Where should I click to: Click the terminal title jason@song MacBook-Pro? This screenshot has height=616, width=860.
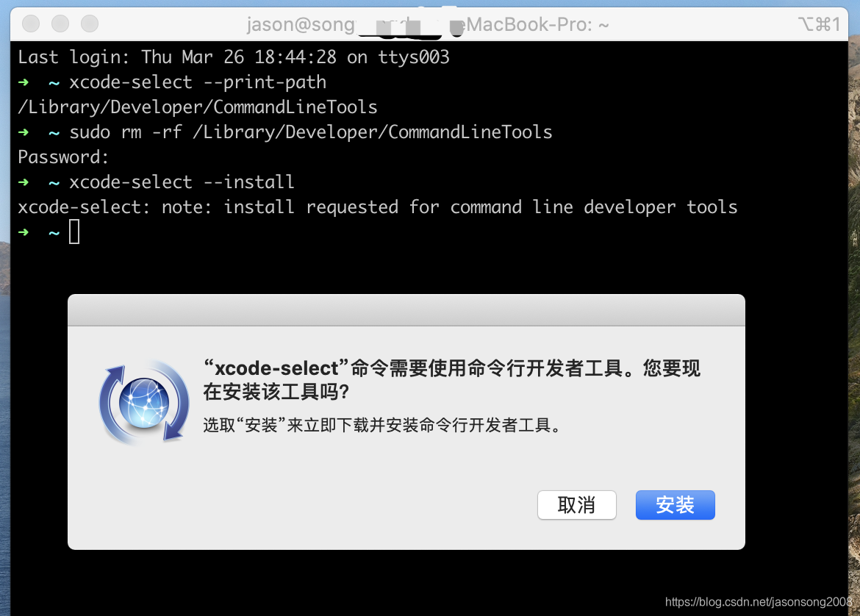[428, 25]
